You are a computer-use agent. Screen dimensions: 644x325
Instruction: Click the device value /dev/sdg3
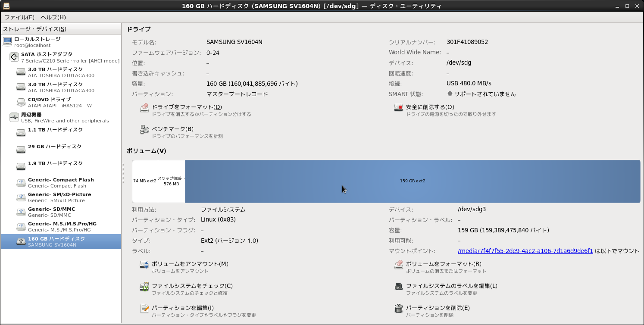point(472,209)
